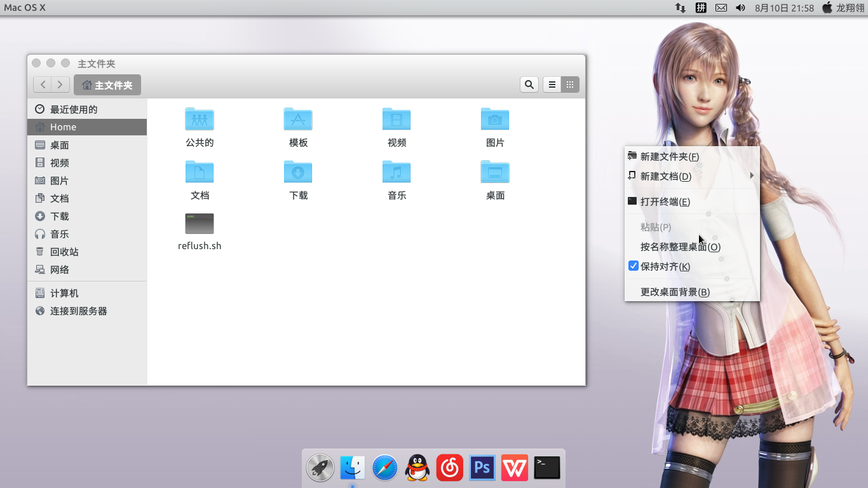Open WPS Office in the dock
The height and width of the screenshot is (488, 868).
515,468
